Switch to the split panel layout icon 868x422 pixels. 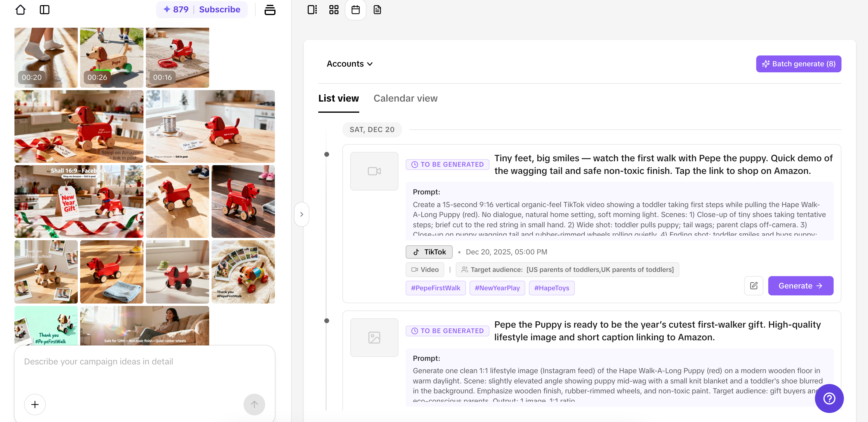point(312,9)
